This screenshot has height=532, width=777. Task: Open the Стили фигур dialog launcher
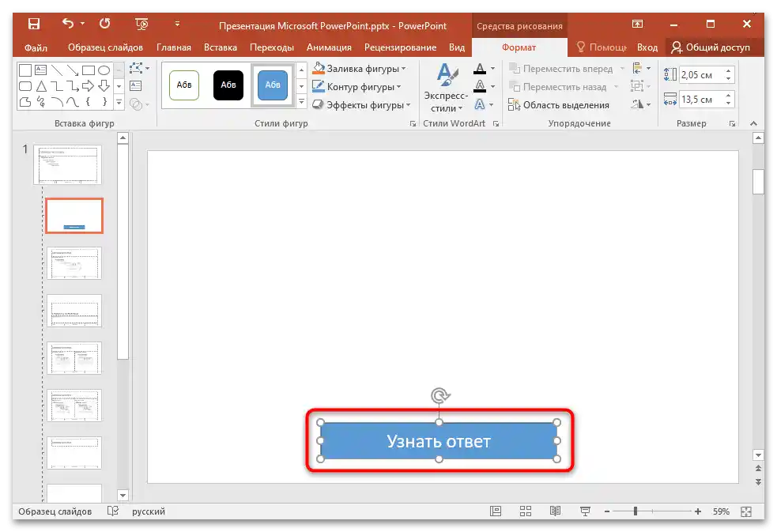pos(413,124)
